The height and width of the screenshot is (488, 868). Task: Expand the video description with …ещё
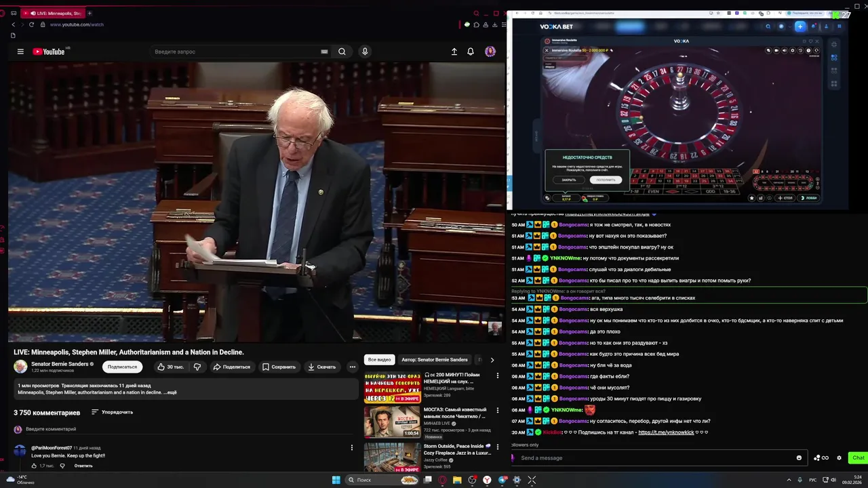pos(170,392)
